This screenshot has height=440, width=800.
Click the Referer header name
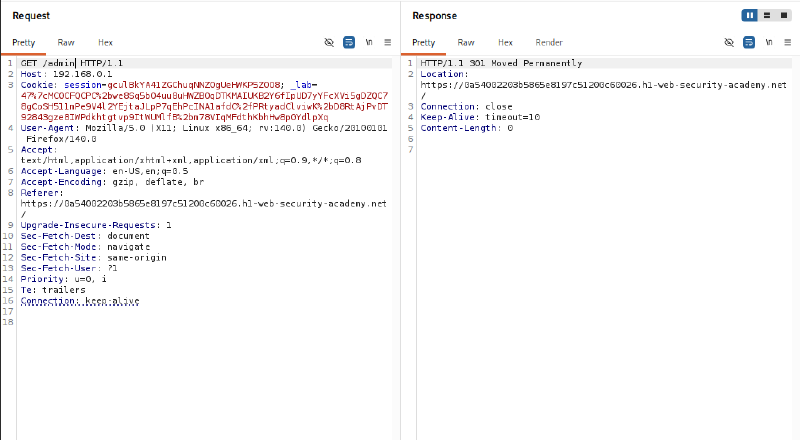(x=42, y=192)
